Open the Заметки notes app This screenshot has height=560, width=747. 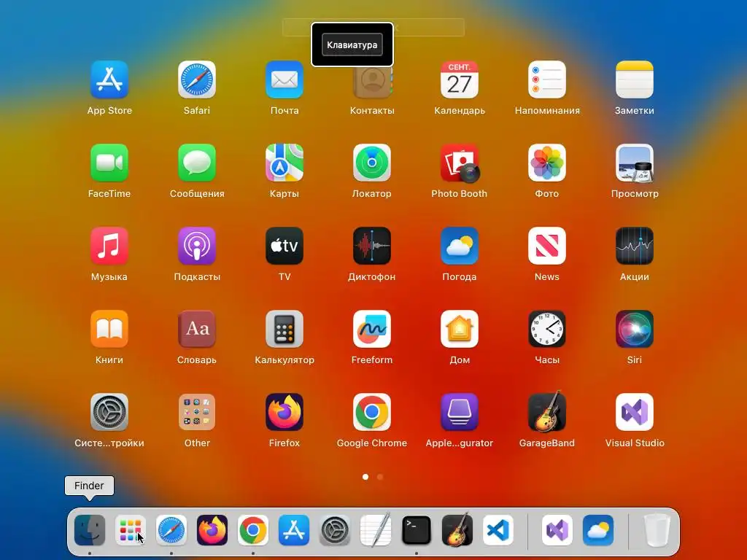coord(635,79)
